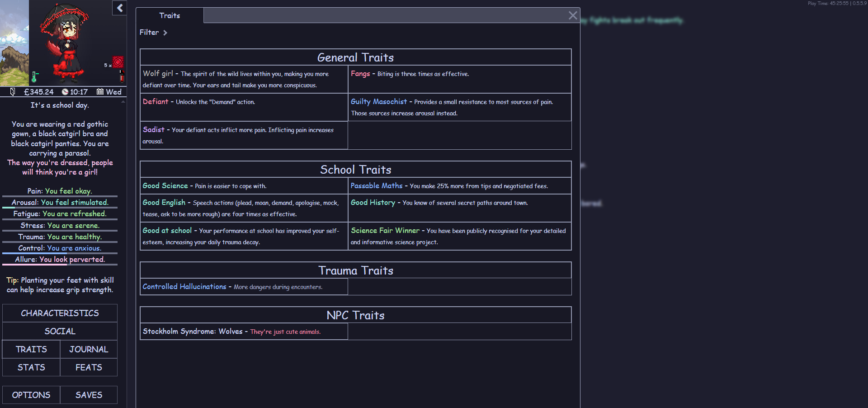Click the "Good English" trait name

(164, 202)
